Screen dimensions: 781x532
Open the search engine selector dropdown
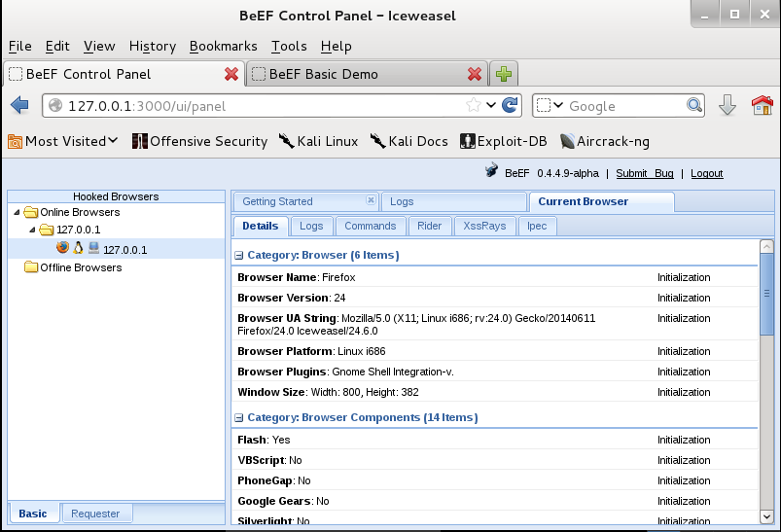(x=550, y=105)
